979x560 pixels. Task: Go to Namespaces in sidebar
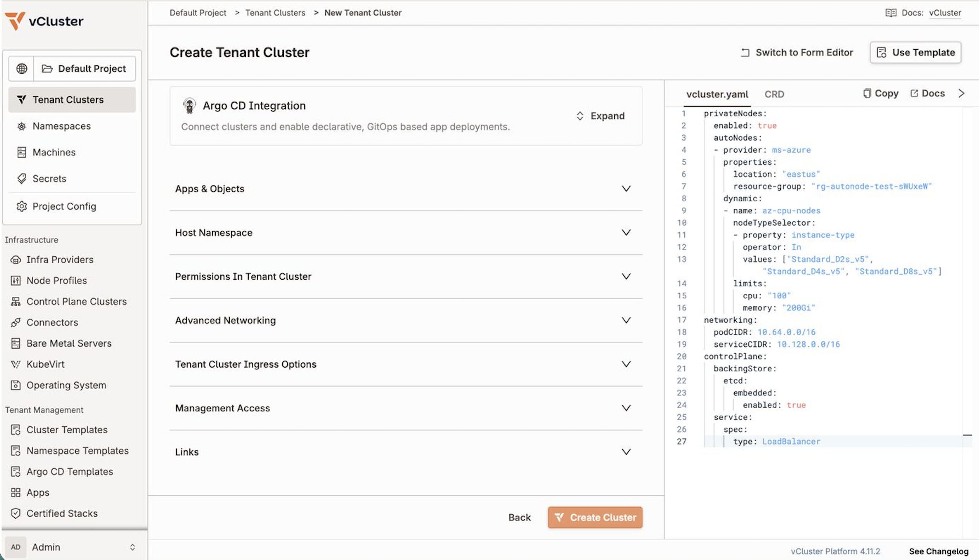[72, 126]
